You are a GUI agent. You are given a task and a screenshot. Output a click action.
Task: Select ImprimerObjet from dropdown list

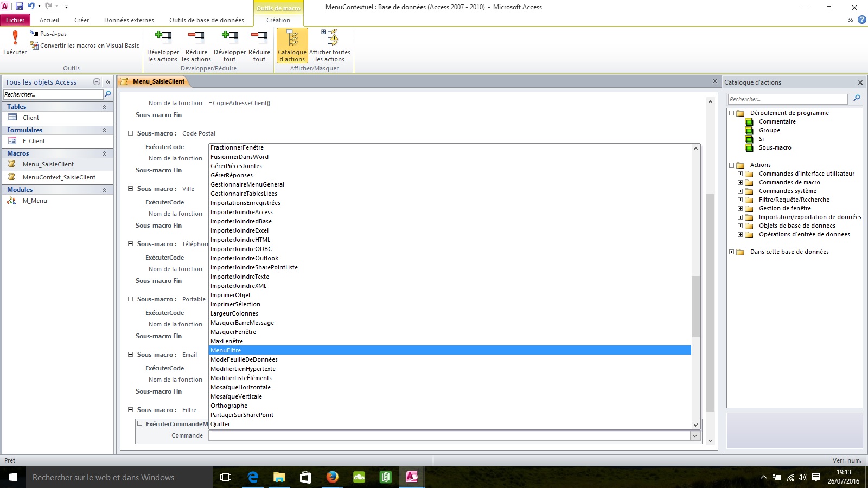click(x=450, y=295)
